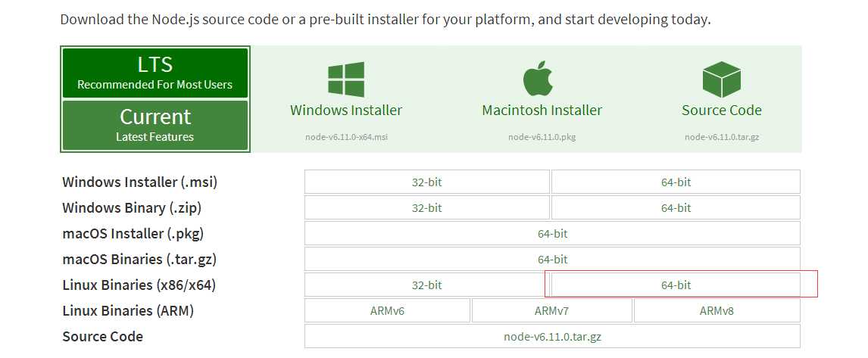The image size is (868, 358).
Task: Open the Windows Installer link
Action: pos(346,111)
